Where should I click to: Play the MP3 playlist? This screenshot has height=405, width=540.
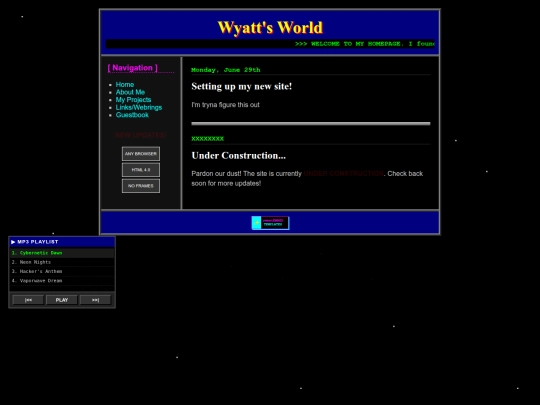point(62,300)
